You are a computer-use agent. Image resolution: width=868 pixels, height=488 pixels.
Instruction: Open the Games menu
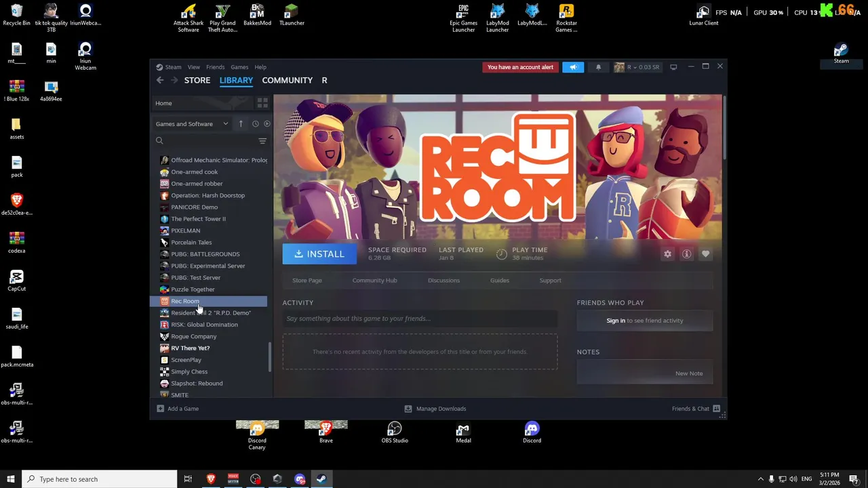click(x=239, y=67)
